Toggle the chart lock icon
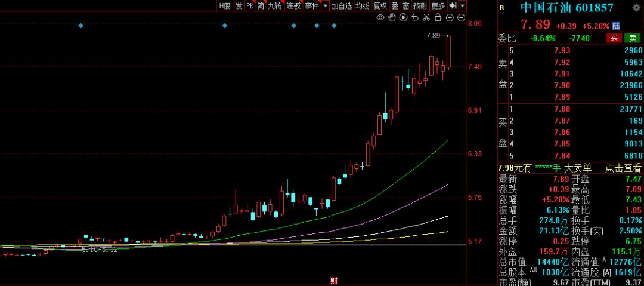This screenshot has height=286, width=644. 438,18
